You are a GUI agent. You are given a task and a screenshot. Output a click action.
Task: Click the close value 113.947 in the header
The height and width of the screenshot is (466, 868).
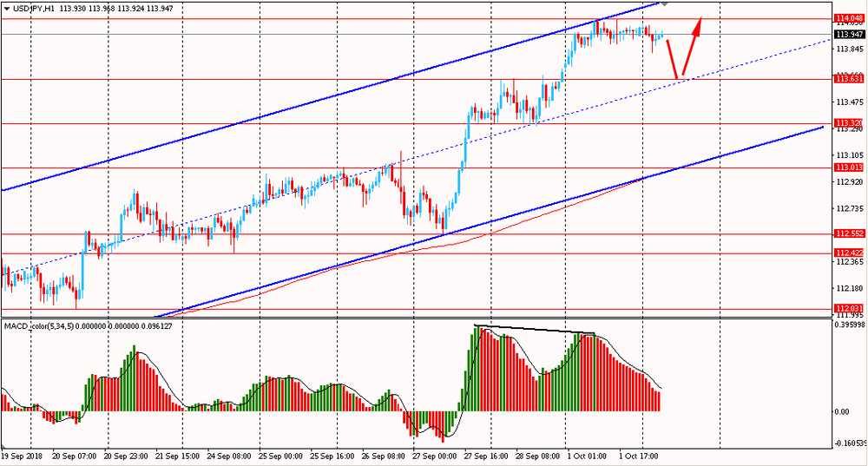(161, 9)
